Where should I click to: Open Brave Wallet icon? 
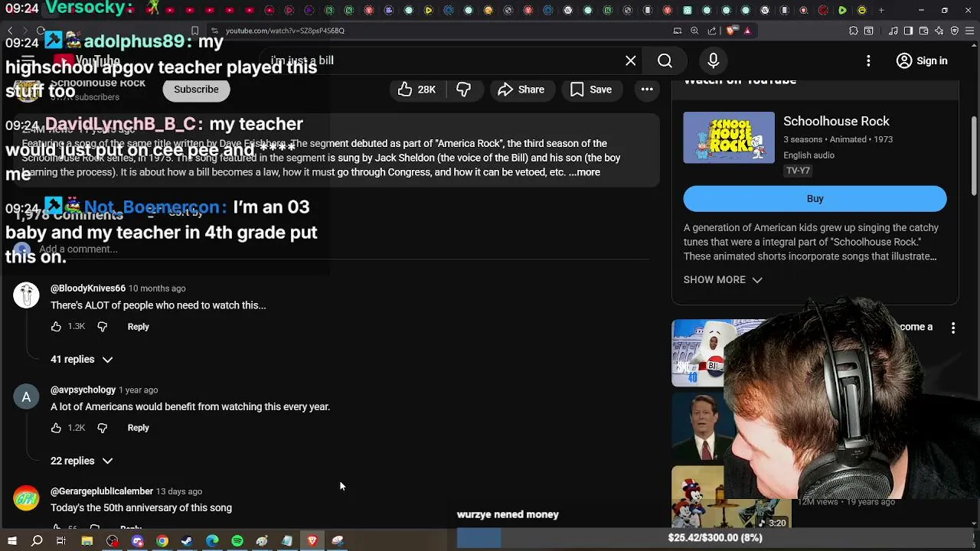pos(923,31)
